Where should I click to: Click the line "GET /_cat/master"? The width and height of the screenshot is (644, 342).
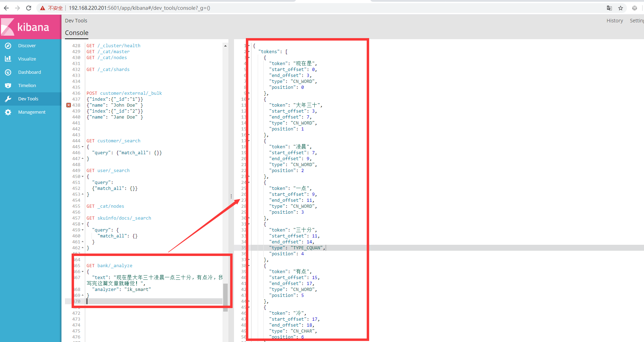pyautogui.click(x=108, y=52)
